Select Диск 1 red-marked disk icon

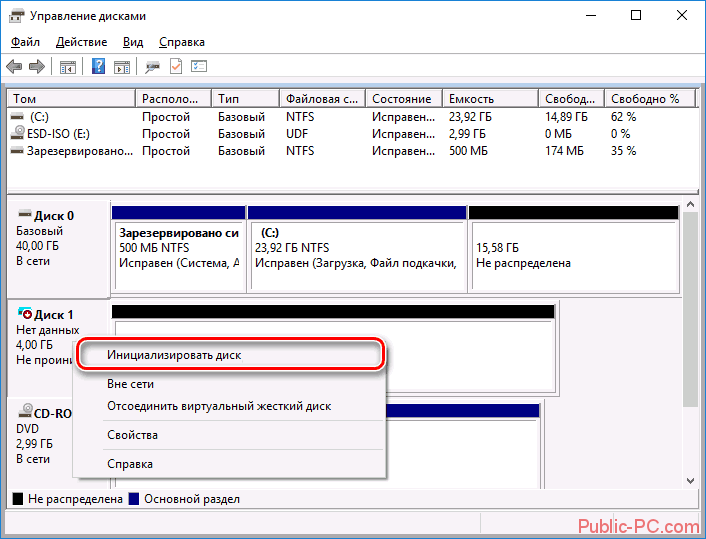tap(25, 313)
